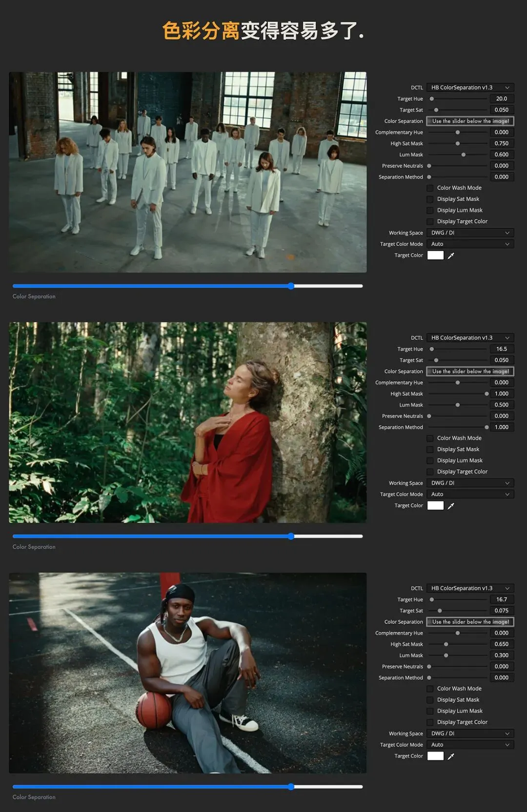Image resolution: width=527 pixels, height=812 pixels.
Task: Activate the Target Color eyedropper in the forest panel
Action: click(x=451, y=506)
